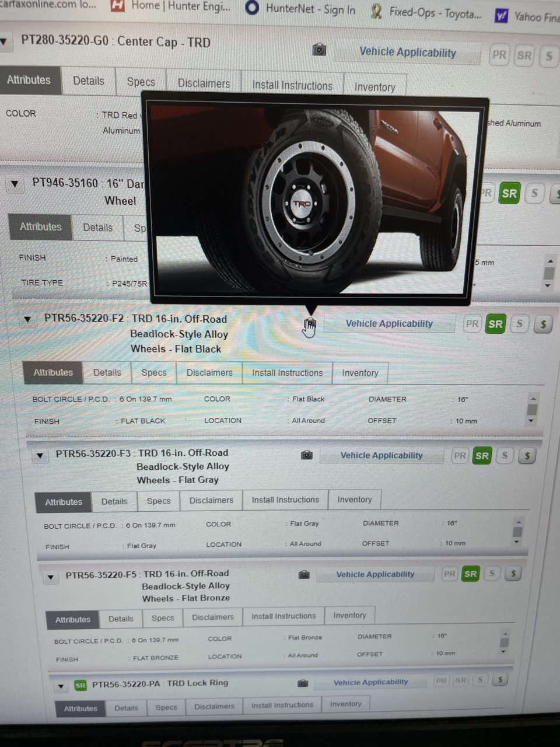Toggle the PR badge on the Center Cap row
This screenshot has width=560, height=747.
pos(499,55)
